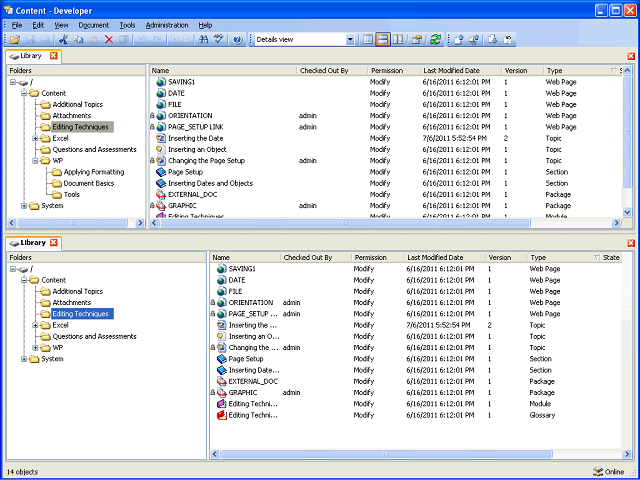Click the SAVING1 web page icon in upper list
640x480 pixels.
[161, 82]
